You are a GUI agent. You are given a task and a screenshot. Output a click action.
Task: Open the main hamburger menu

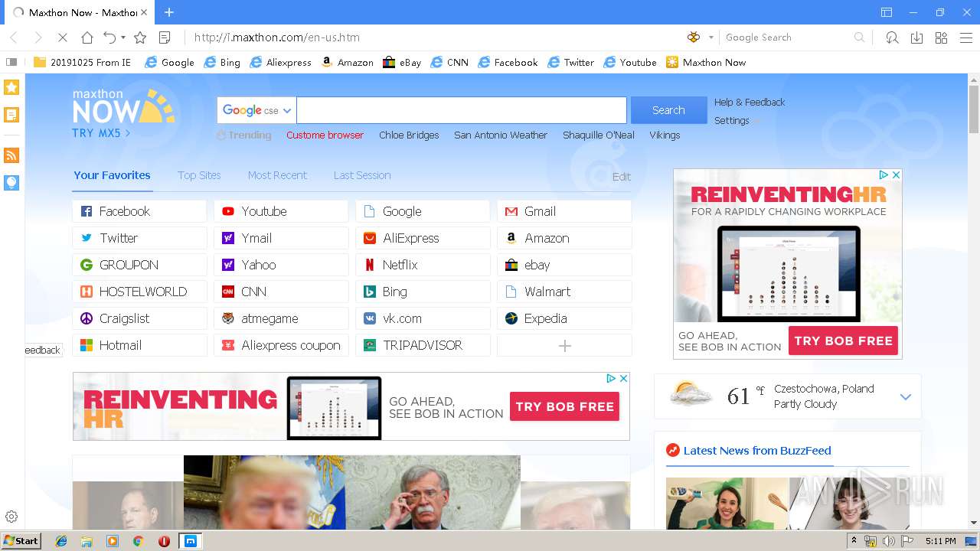[x=965, y=37]
